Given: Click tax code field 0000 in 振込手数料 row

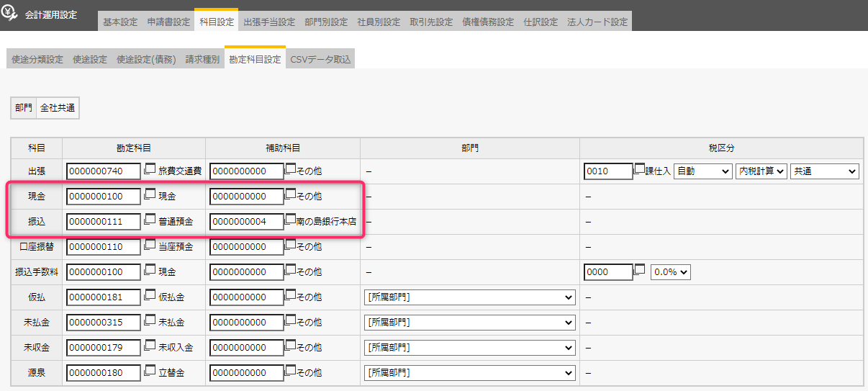Looking at the screenshot, I should (609, 272).
